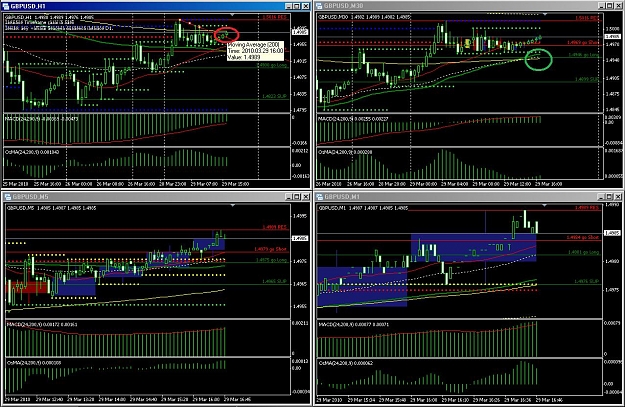Click the OsMA(24,200,9) label in H1 window

32,152
